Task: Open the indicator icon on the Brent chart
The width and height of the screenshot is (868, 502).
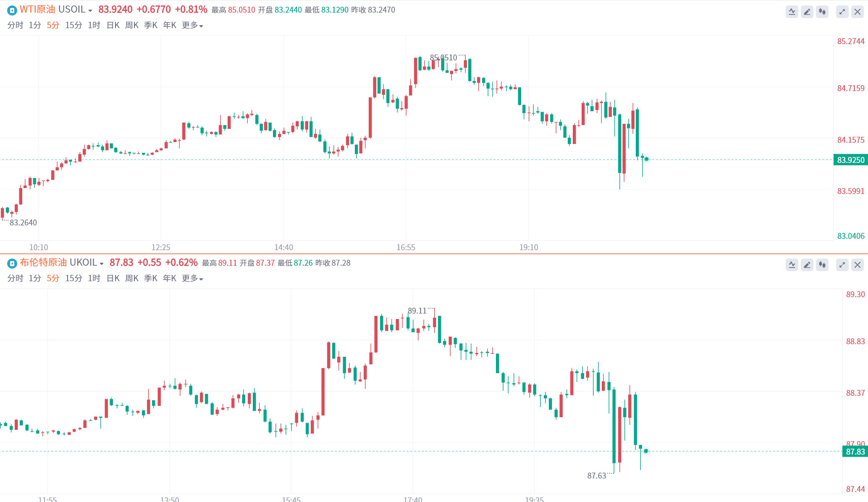Action: click(x=792, y=265)
